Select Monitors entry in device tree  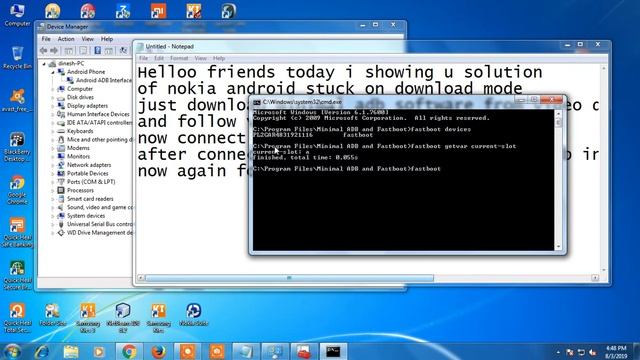point(78,157)
